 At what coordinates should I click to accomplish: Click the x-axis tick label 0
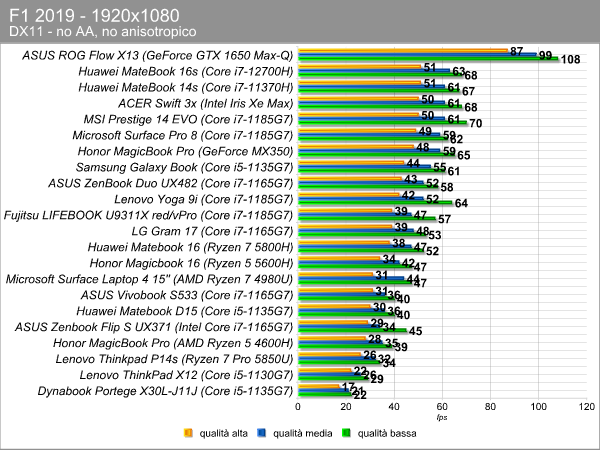[298, 407]
